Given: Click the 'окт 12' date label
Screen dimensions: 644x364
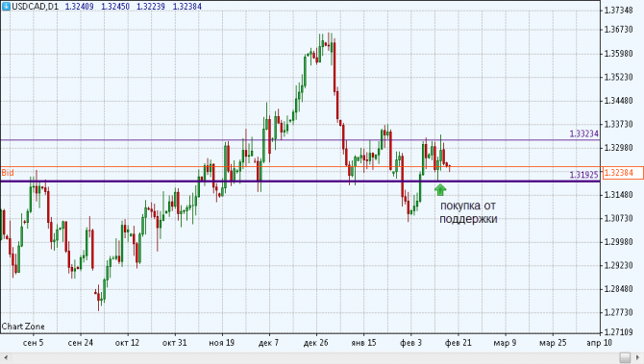Looking at the screenshot, I should point(127,343).
